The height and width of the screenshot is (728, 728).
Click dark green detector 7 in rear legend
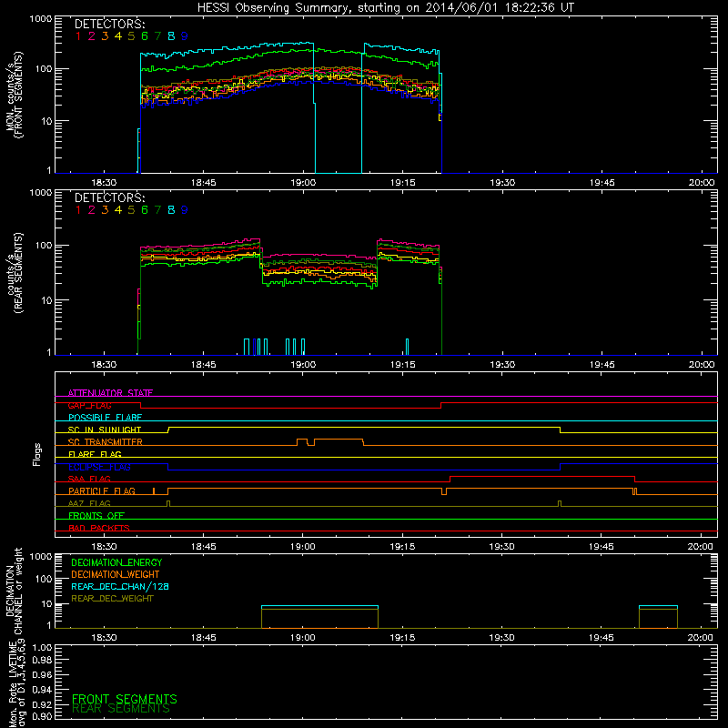point(157,210)
